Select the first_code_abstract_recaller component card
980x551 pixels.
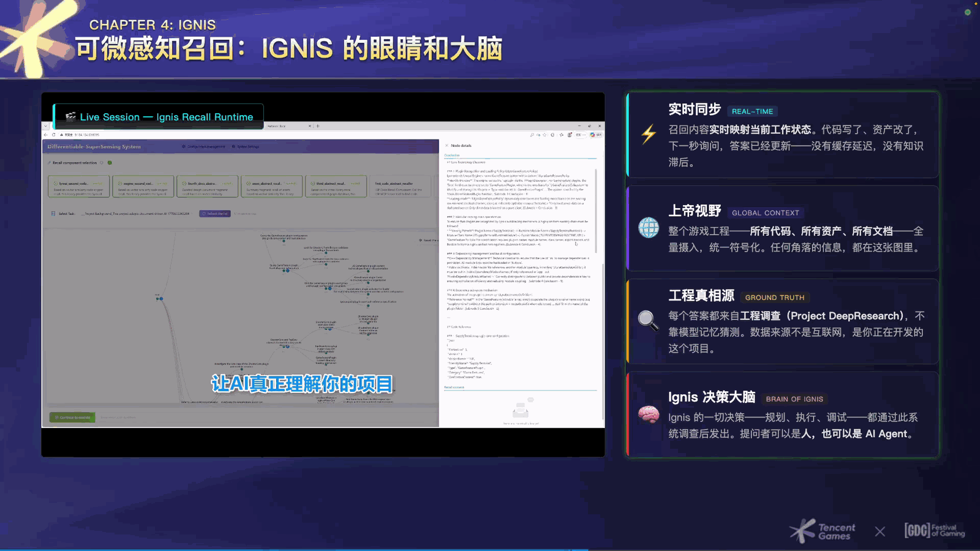point(400,187)
